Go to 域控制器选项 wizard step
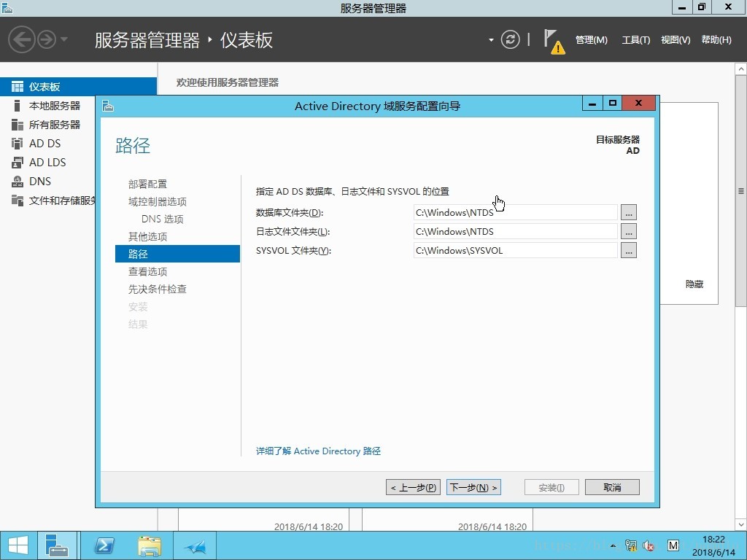747x560 pixels. tap(158, 201)
